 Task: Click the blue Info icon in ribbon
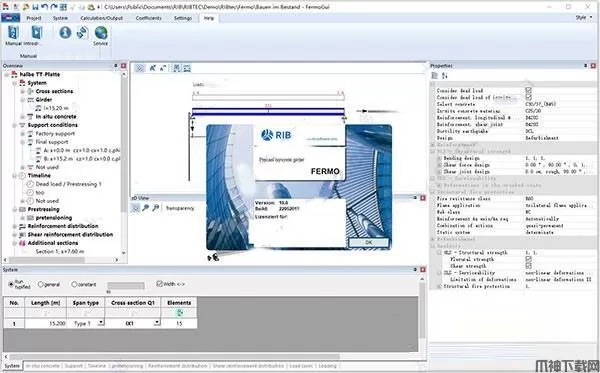[65, 33]
